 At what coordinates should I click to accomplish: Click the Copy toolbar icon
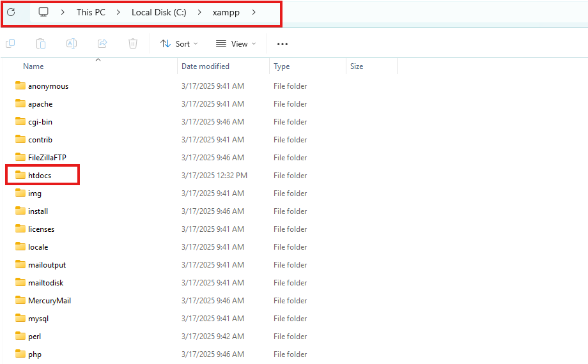tap(10, 43)
